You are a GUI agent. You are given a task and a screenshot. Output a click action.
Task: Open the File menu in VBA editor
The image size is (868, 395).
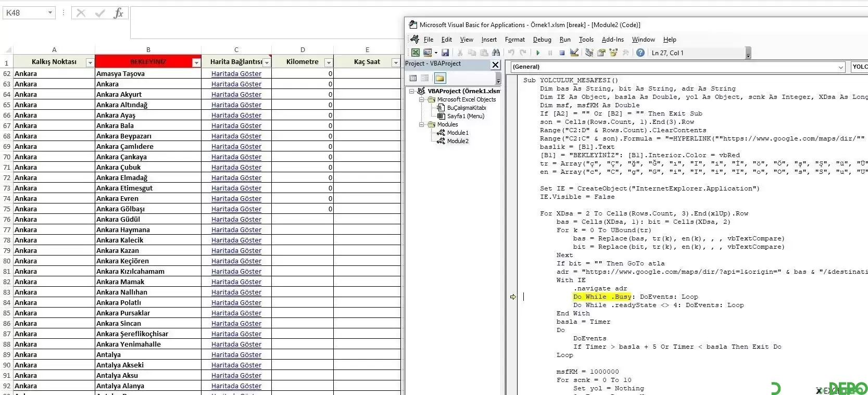tap(429, 40)
